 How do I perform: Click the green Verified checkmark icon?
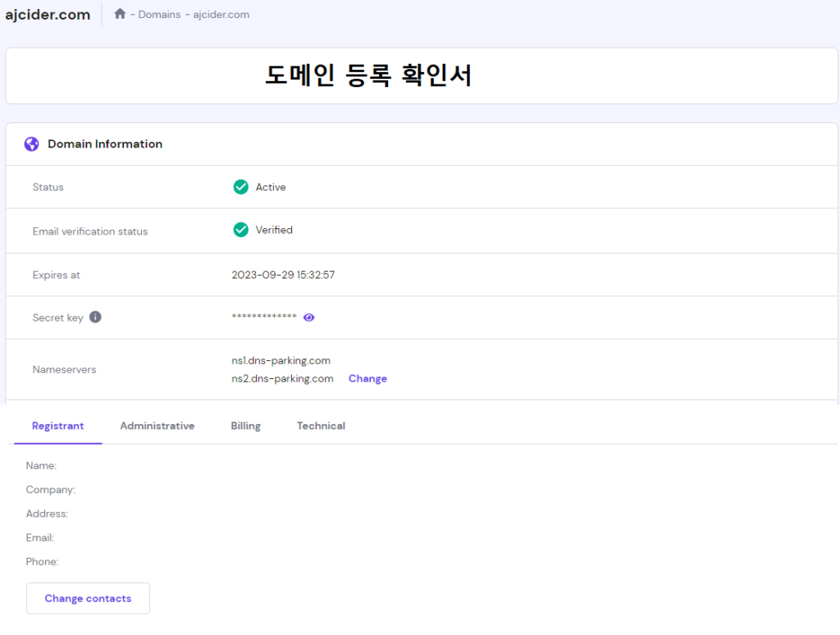pyautogui.click(x=241, y=230)
